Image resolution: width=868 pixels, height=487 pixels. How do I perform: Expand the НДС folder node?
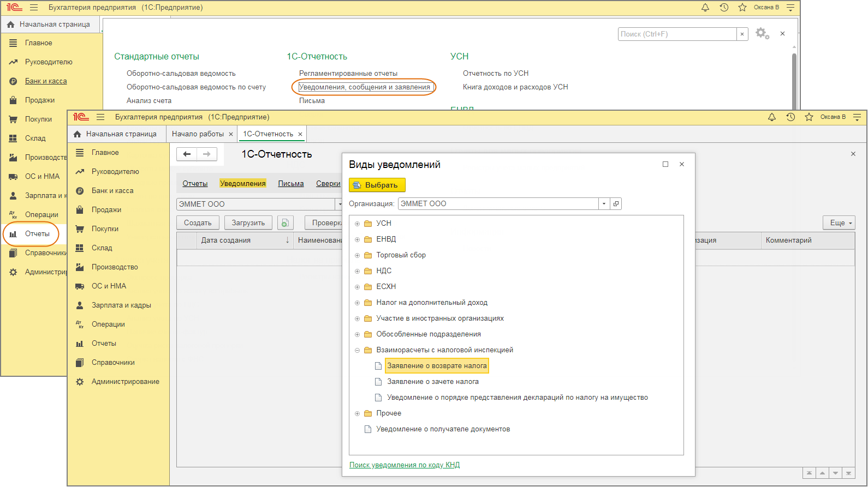click(x=358, y=271)
